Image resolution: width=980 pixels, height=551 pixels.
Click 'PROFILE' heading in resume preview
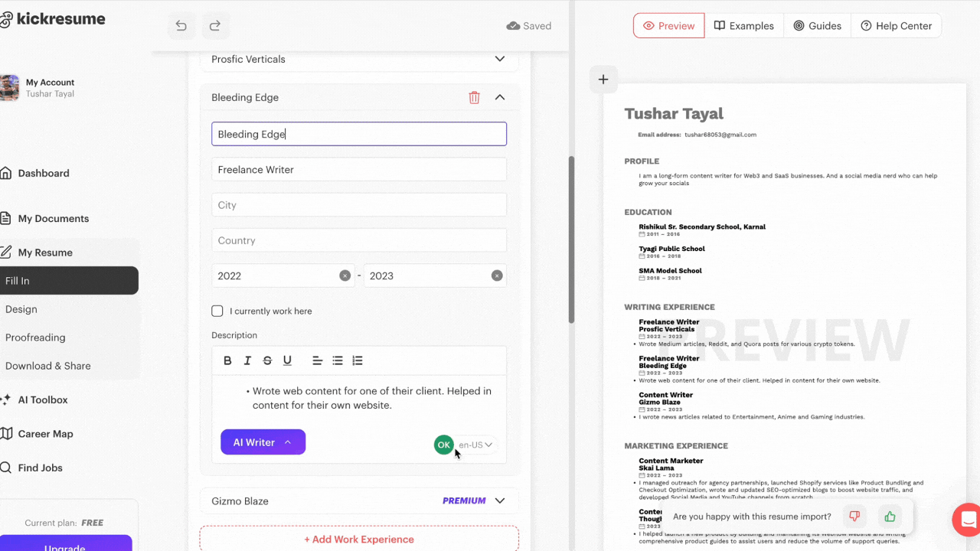tap(642, 161)
